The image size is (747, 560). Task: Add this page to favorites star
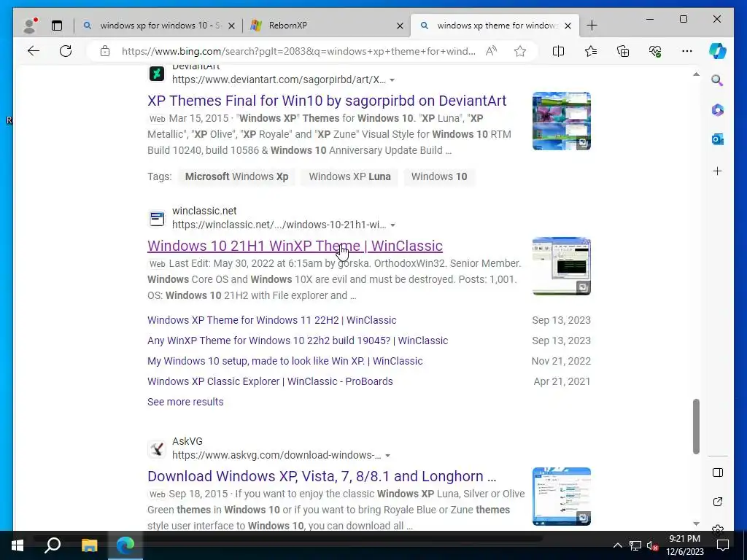coord(520,51)
